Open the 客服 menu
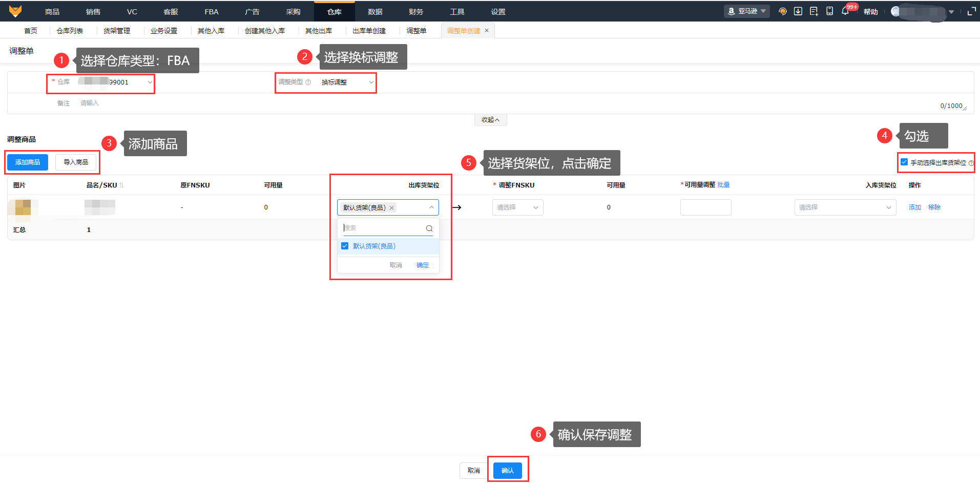This screenshot has height=485, width=980. [x=171, y=11]
